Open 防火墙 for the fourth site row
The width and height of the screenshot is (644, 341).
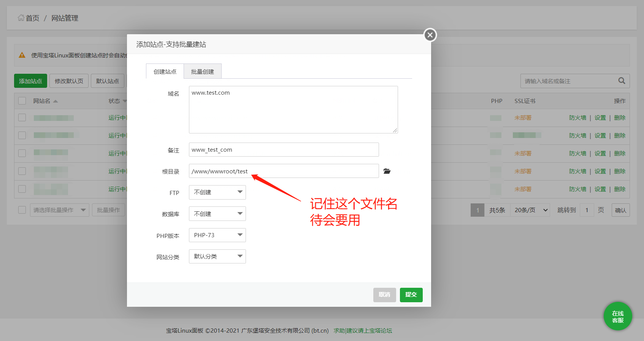point(577,171)
